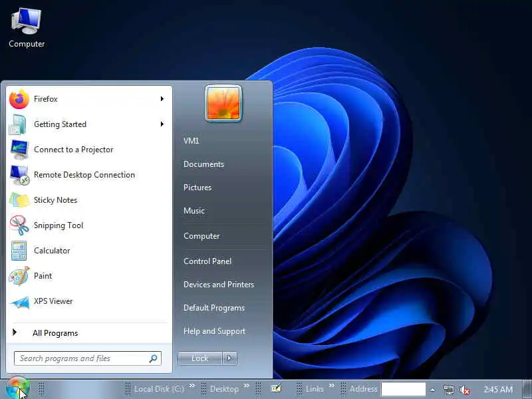532x399 pixels.
Task: Click the Address toolbar label
Action: pyautogui.click(x=364, y=389)
